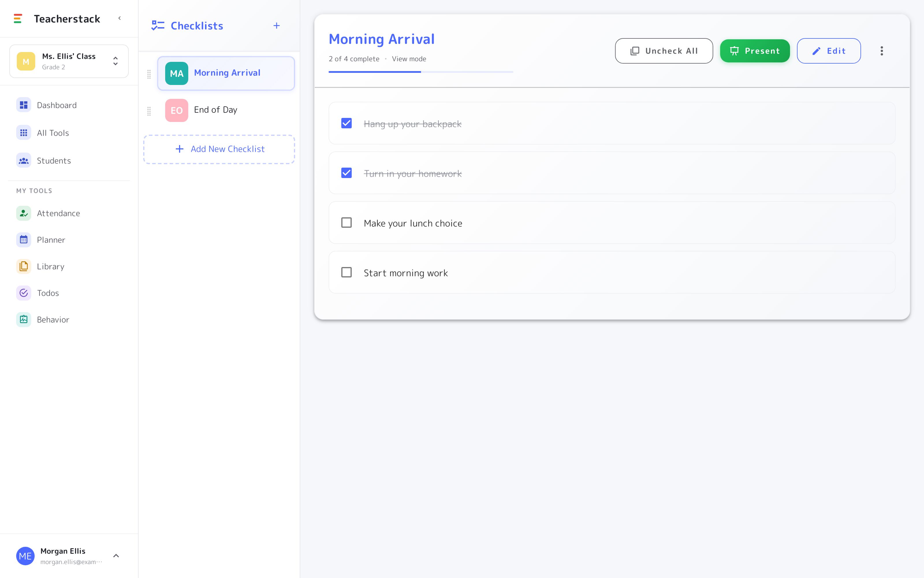Click the checklist progress bar
This screenshot has width=924, height=578.
pyautogui.click(x=421, y=72)
